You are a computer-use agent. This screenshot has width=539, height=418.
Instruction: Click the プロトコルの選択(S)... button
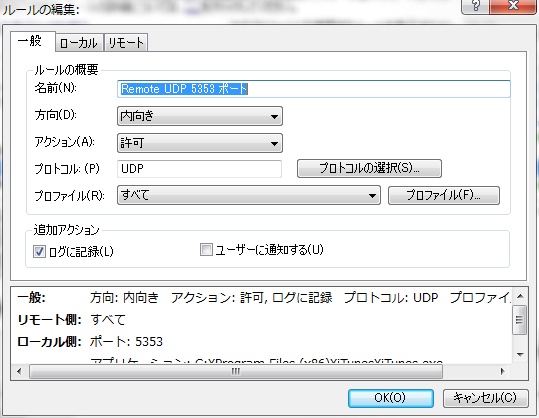(369, 168)
